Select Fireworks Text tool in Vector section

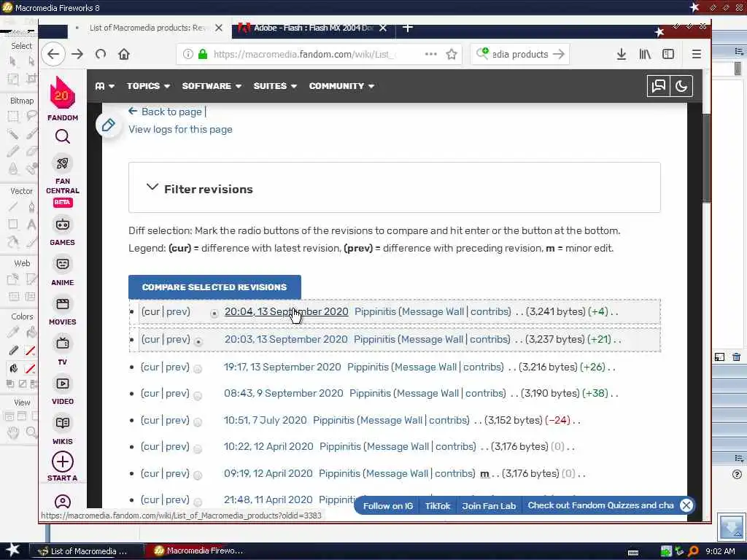pyautogui.click(x=31, y=225)
